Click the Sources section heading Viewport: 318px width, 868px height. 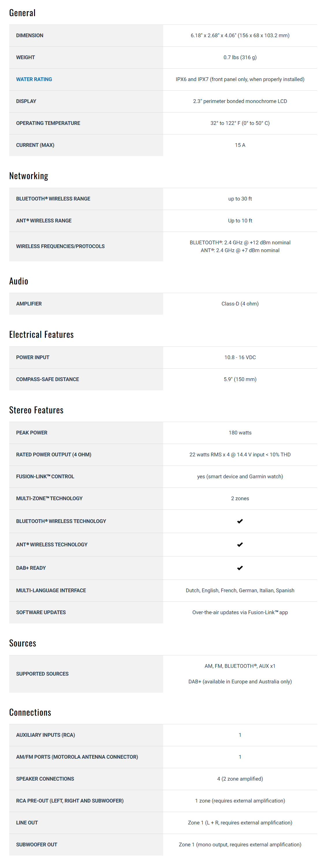pyautogui.click(x=23, y=643)
